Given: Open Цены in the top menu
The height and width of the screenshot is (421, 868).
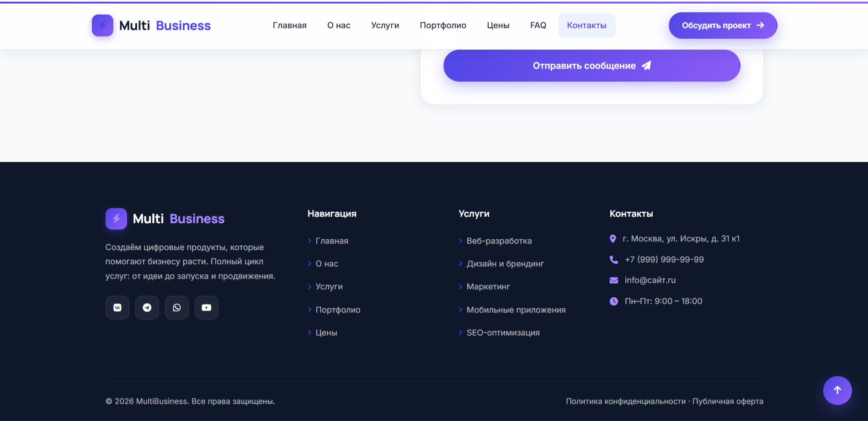Looking at the screenshot, I should (498, 26).
